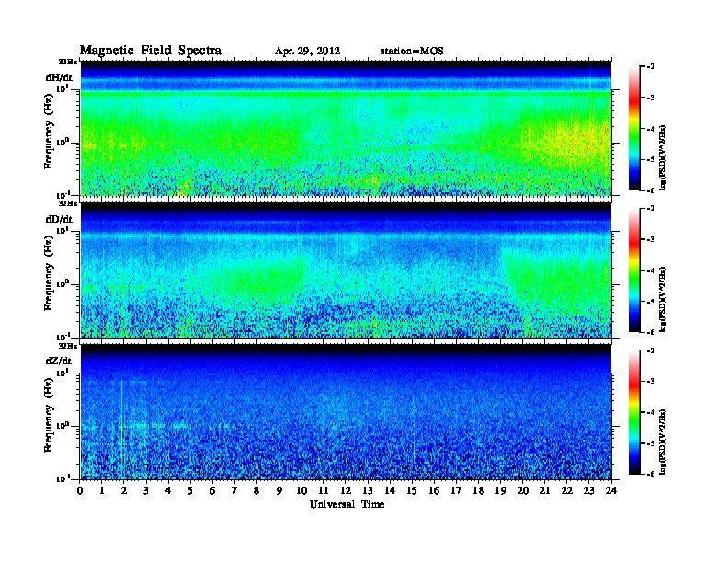Click hour "0" on the Universal Time axis

(x=80, y=490)
